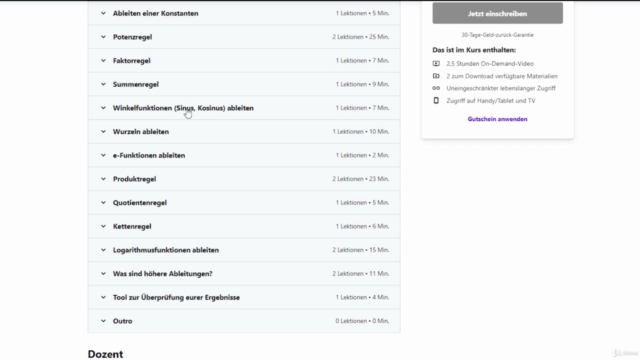Viewport: 640px width, 360px height.
Task: Click '1 Lektionen • 9 Min.' on Summenregel
Action: (x=362, y=84)
